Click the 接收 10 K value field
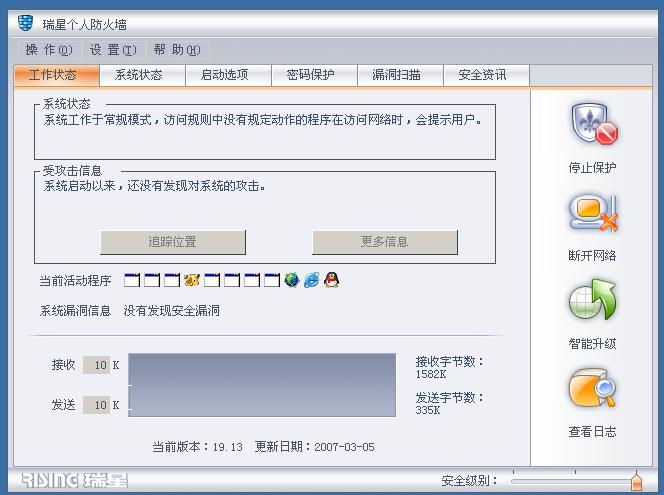664x495 pixels. [x=97, y=365]
